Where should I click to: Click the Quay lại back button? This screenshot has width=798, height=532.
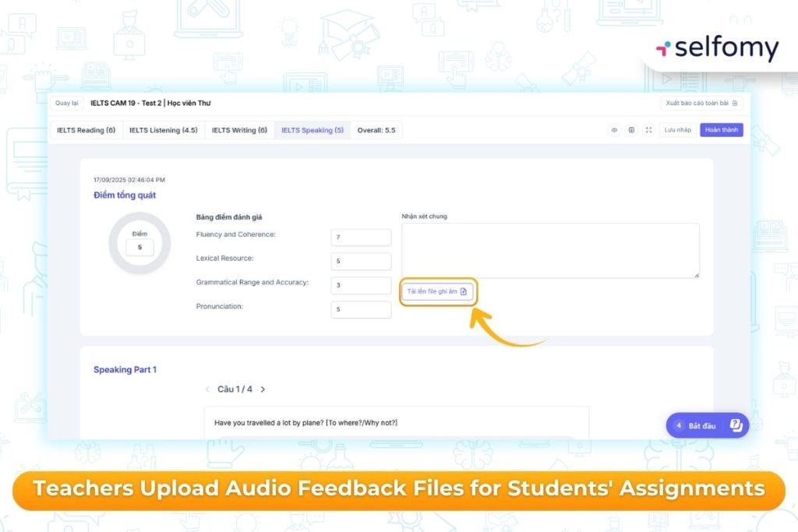point(67,103)
